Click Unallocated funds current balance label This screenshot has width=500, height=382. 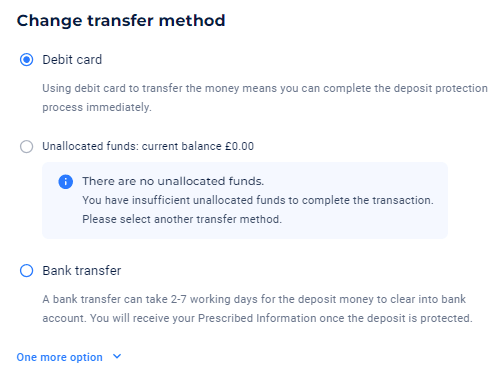[x=148, y=146]
